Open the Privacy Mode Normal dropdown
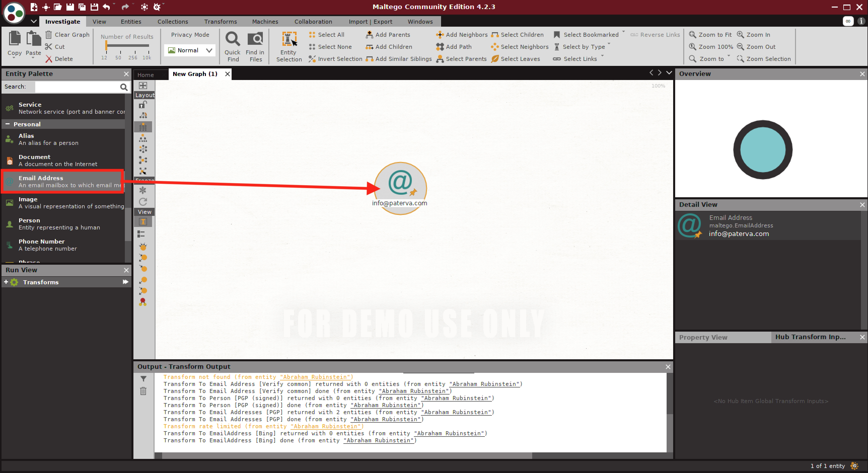Viewport: 868px width, 473px height. 190,51
